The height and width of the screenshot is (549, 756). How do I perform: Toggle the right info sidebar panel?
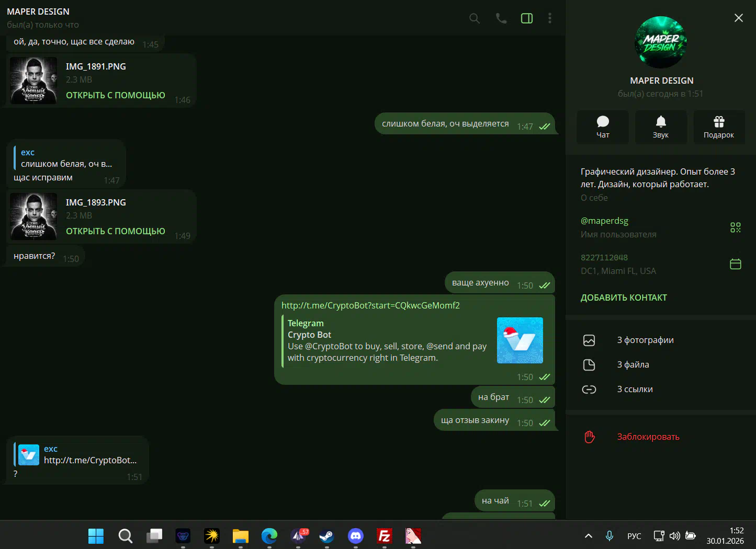pos(527,18)
